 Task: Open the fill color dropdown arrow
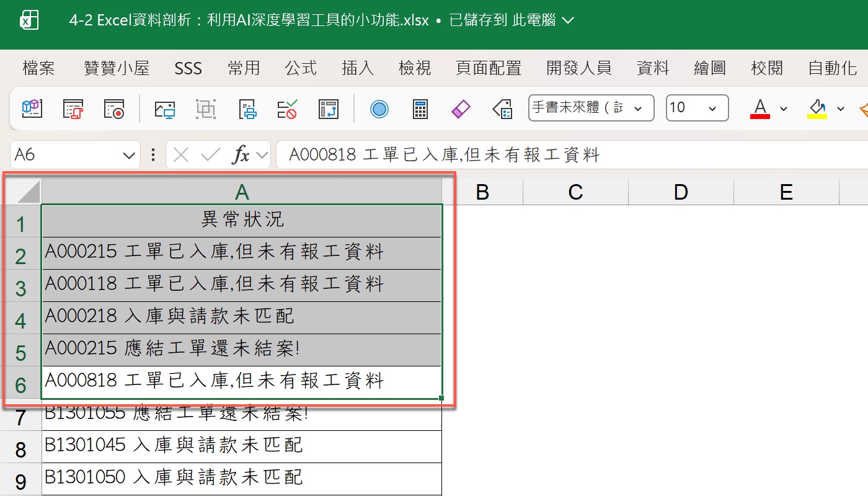click(840, 108)
